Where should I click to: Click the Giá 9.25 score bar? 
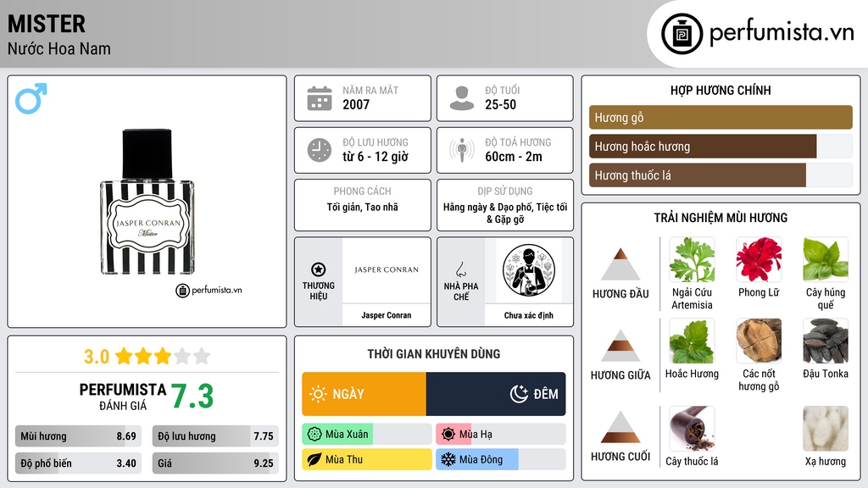click(x=215, y=463)
